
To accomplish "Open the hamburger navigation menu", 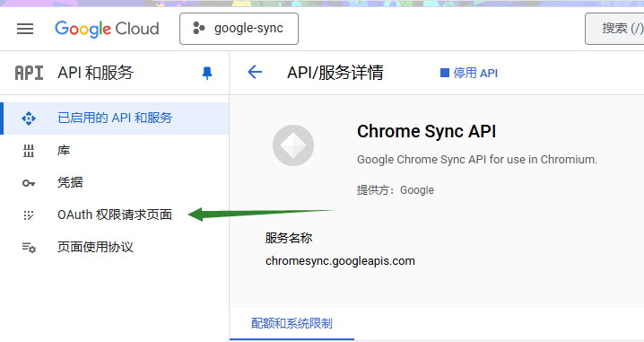I will pyautogui.click(x=25, y=29).
